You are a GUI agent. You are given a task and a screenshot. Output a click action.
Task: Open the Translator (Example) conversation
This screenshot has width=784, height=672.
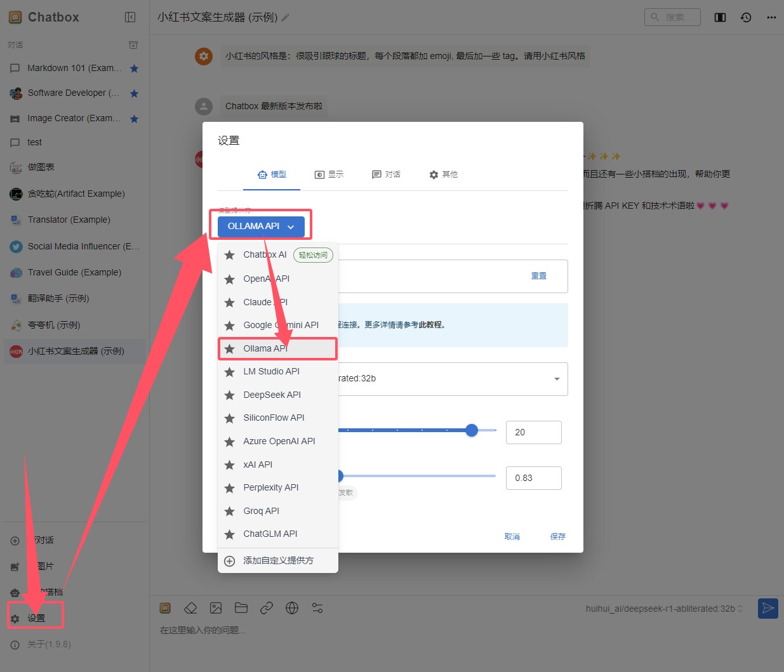[x=75, y=220]
